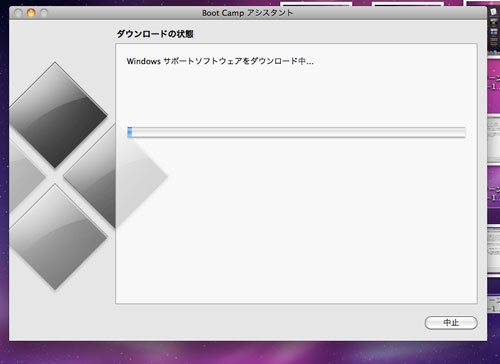Click the 中止 (Cancel) button
Viewport: 500px width, 364px height.
pyautogui.click(x=451, y=323)
